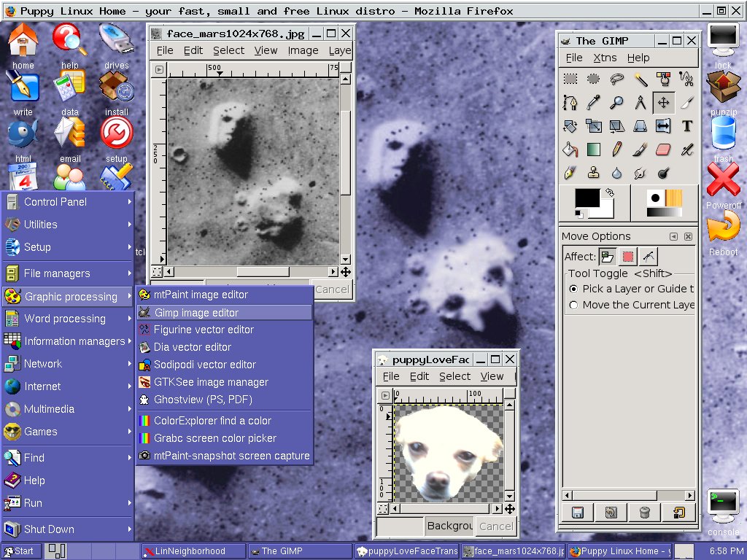Select the Bucket Fill tool
The height and width of the screenshot is (560, 747).
(x=570, y=149)
